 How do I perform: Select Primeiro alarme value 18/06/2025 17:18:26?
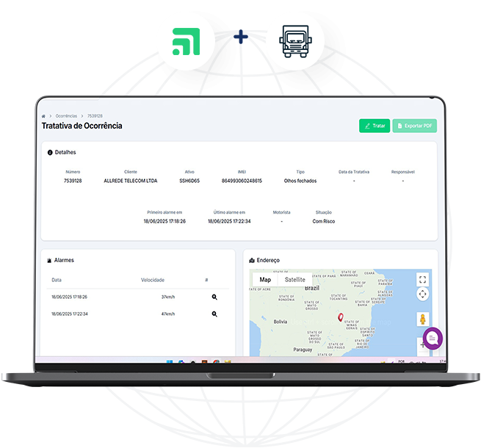click(164, 221)
